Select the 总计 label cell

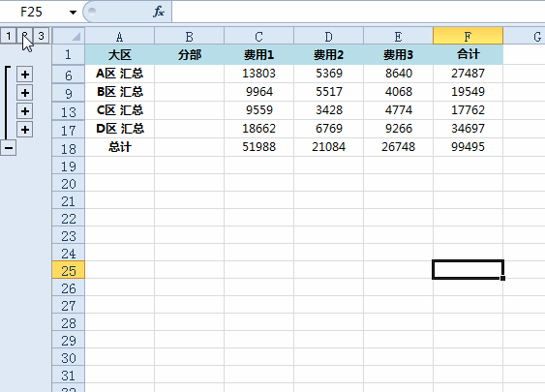pyautogui.click(x=120, y=147)
